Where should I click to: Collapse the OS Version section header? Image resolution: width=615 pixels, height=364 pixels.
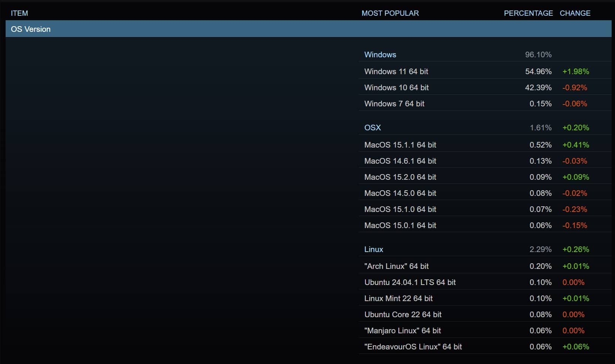[308, 29]
